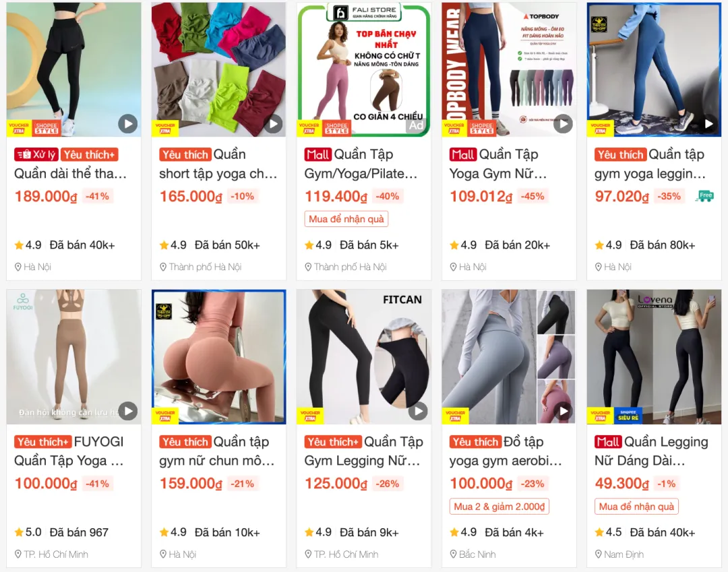
Task: Click Mall badge on Quần Legging Nữ Dáng Dài
Action: [x=608, y=442]
